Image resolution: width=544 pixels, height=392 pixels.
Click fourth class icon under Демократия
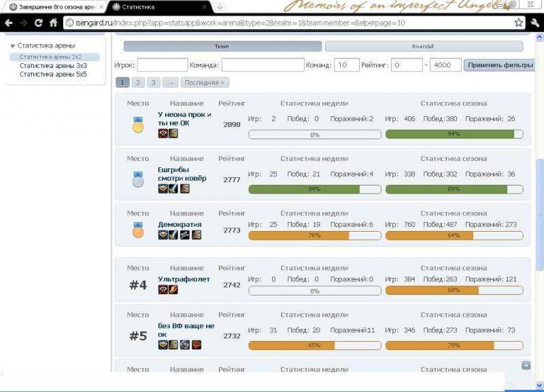(197, 234)
